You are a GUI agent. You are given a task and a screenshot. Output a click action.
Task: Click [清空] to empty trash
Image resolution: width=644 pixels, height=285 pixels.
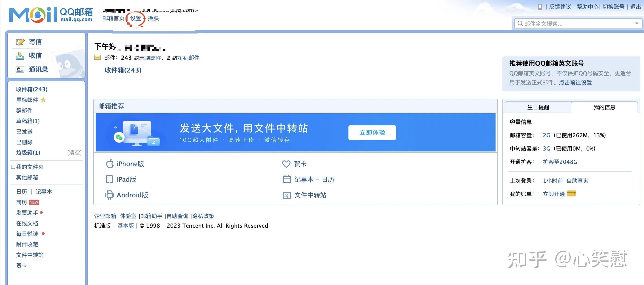[74, 153]
